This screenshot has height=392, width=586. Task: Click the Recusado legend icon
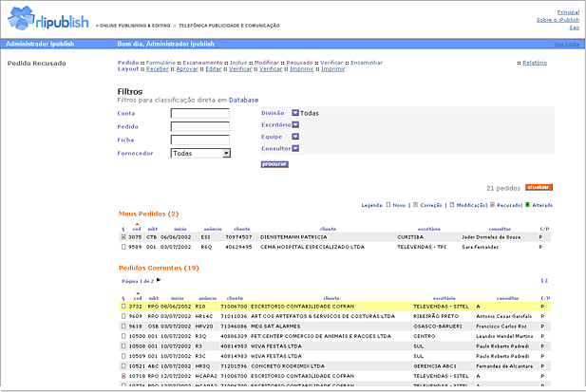(492, 205)
